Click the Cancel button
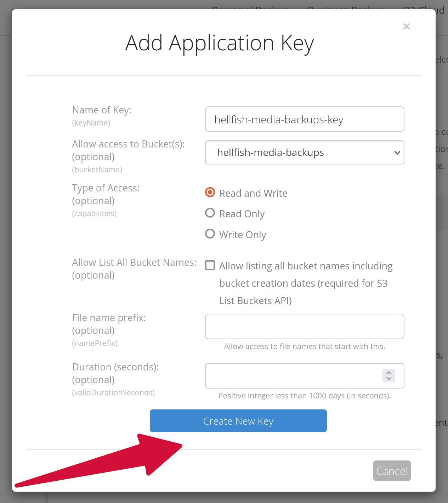 [392, 471]
